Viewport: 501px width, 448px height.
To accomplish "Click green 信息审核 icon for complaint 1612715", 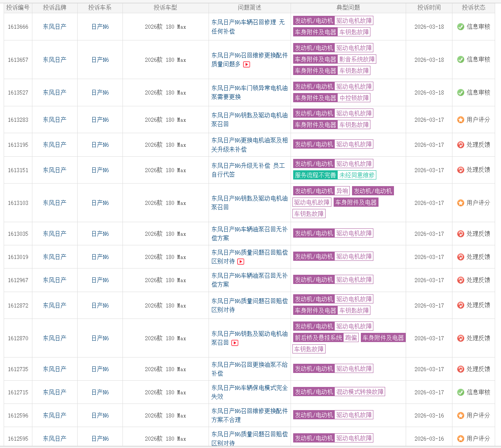I will pos(461,392).
